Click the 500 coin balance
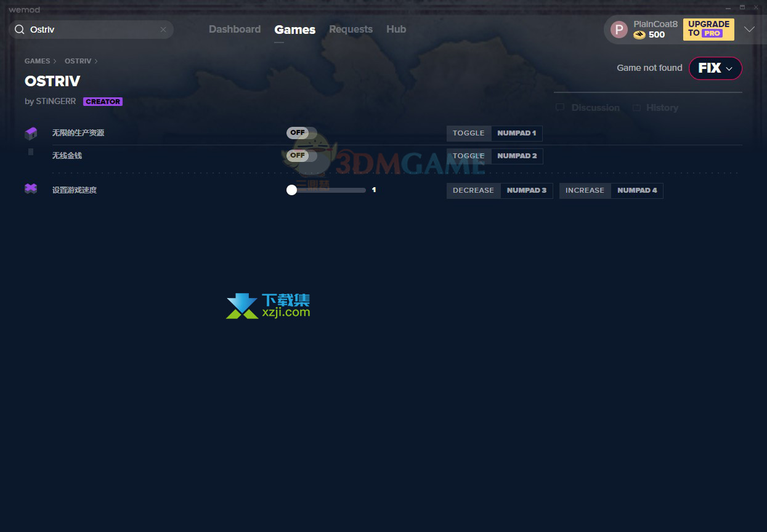 point(657,35)
